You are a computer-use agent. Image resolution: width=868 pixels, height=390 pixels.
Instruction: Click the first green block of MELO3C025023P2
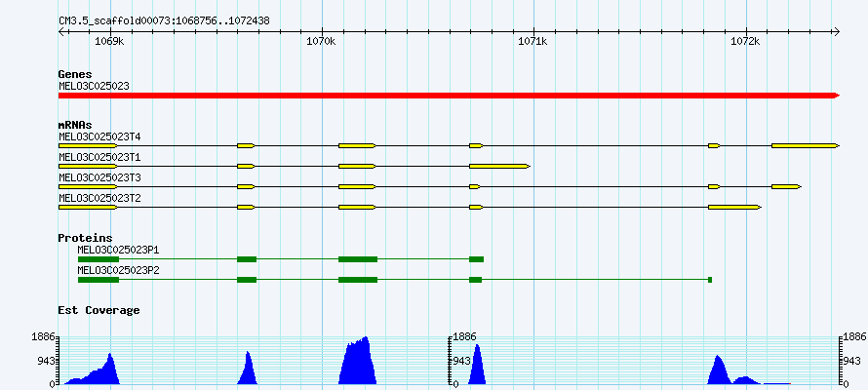(x=99, y=280)
